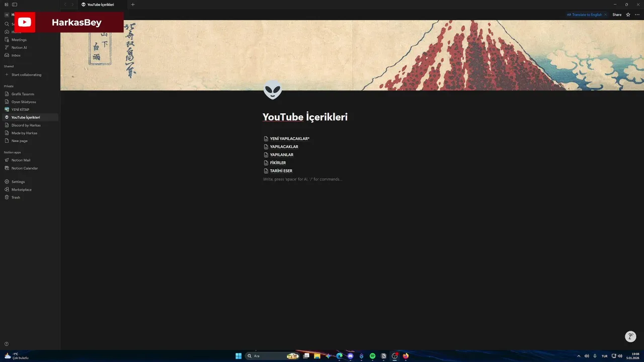Image resolution: width=644 pixels, height=362 pixels.
Task: Go back with the left arrow
Action: 65,5
